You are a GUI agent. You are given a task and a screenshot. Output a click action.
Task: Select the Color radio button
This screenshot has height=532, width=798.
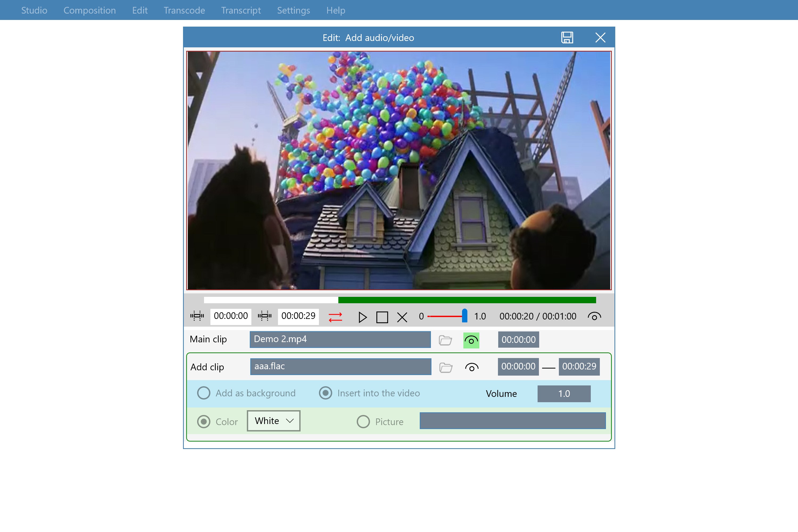[204, 422]
